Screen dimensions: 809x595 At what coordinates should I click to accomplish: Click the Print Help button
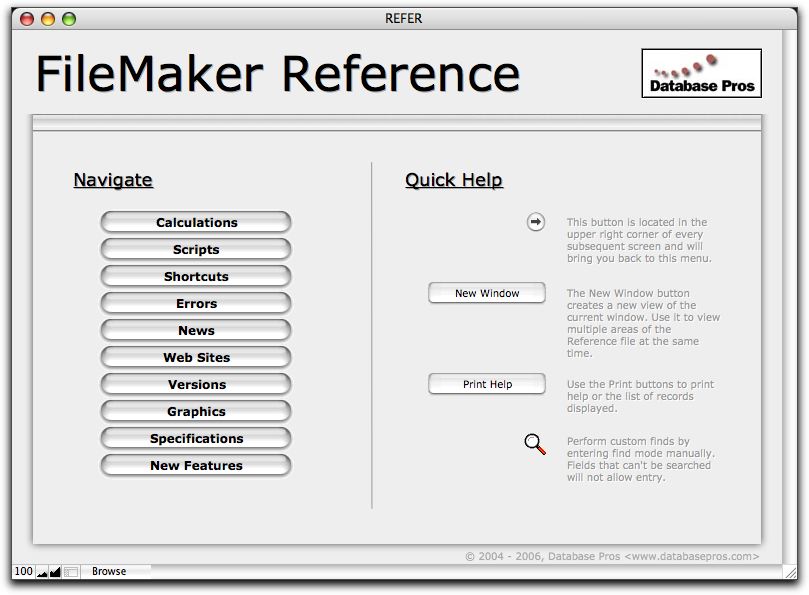[x=487, y=384]
